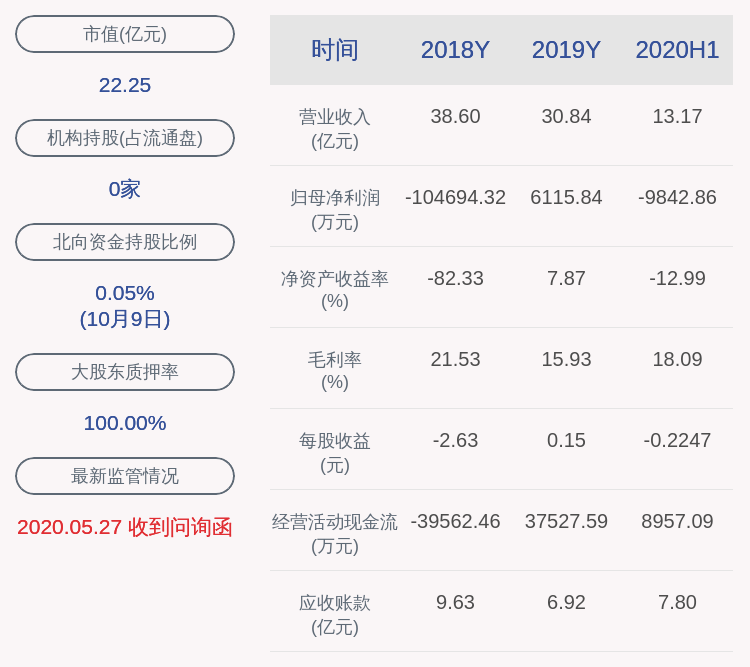
Task: Select the 净资产收益率(%) row label
Action: [334, 289]
